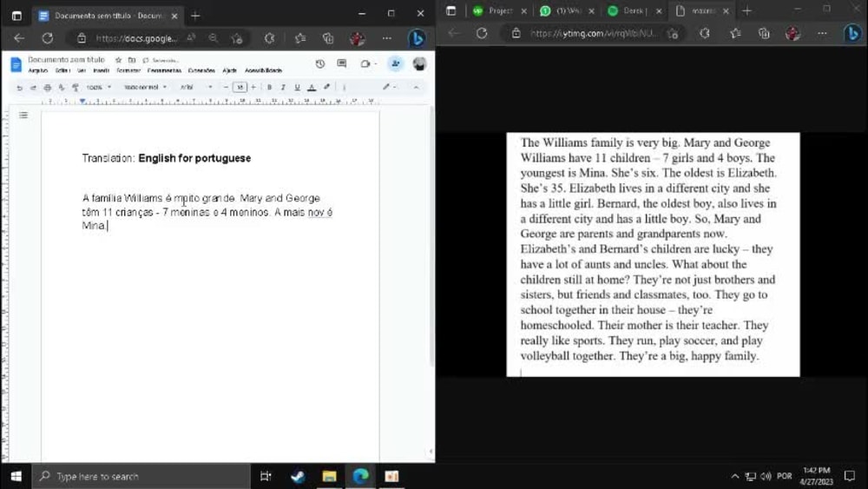Open the paragraph style dropdown
Screen dimensions: 868x489
145,88
